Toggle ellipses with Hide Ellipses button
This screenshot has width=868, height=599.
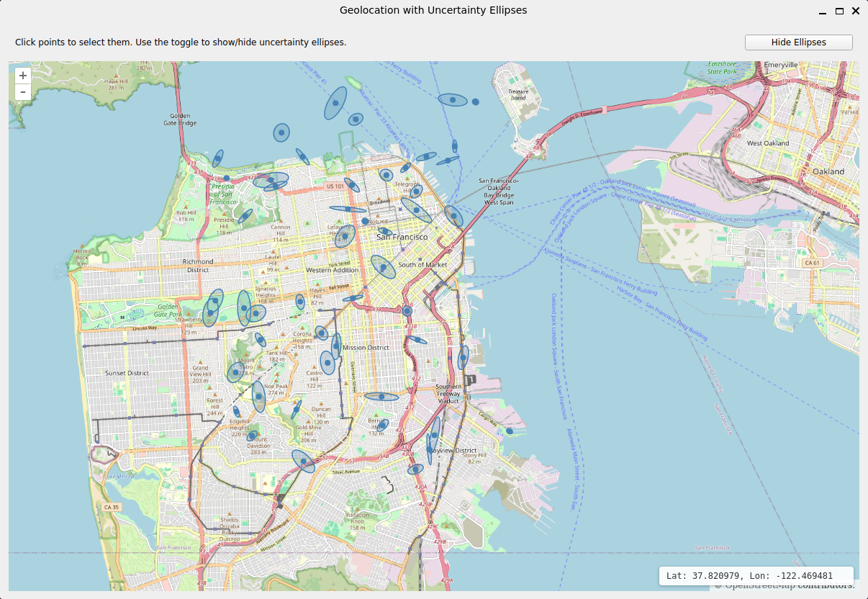799,42
